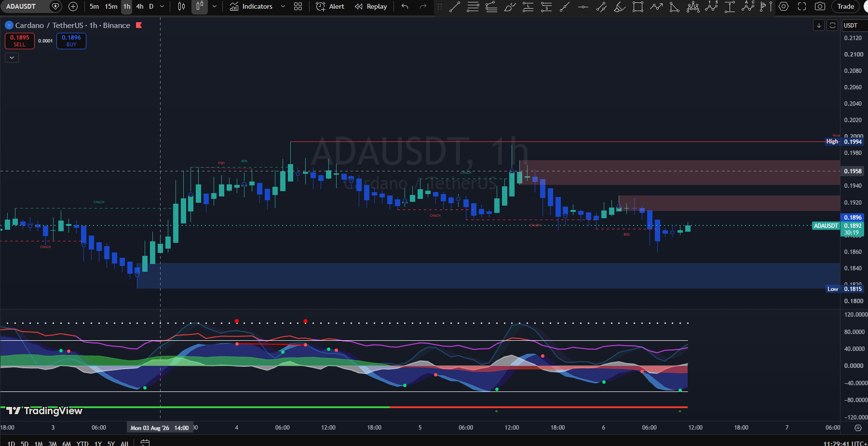
Task: Select the brush drawing tool
Action: [510, 6]
